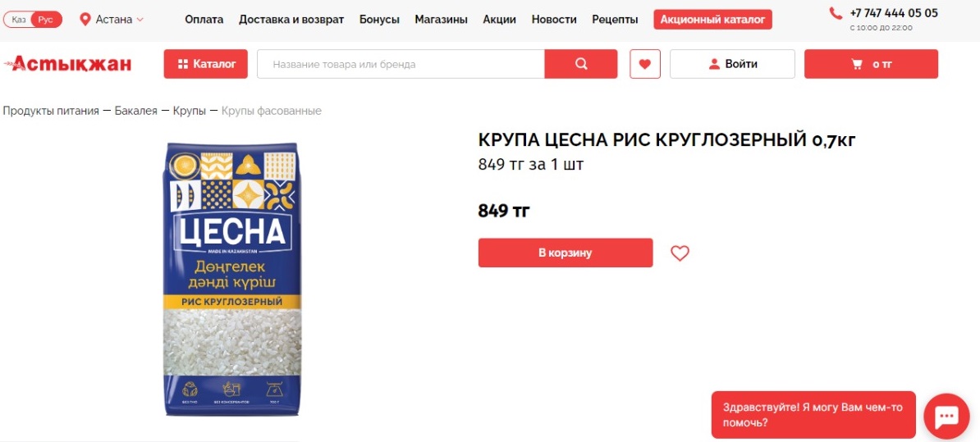Open favorites via header heart icon
Screen dimensions: 980x442
pos(645,64)
